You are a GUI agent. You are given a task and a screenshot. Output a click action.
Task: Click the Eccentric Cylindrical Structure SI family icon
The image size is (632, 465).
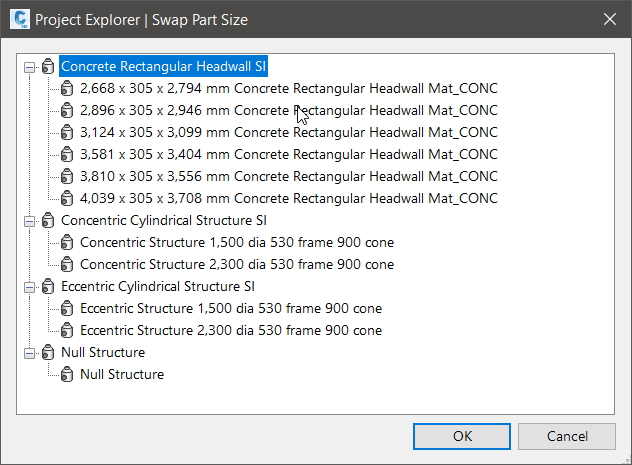(48, 287)
